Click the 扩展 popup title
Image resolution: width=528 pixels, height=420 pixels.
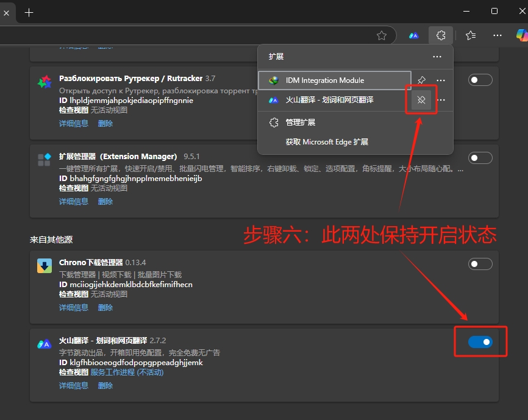(276, 57)
